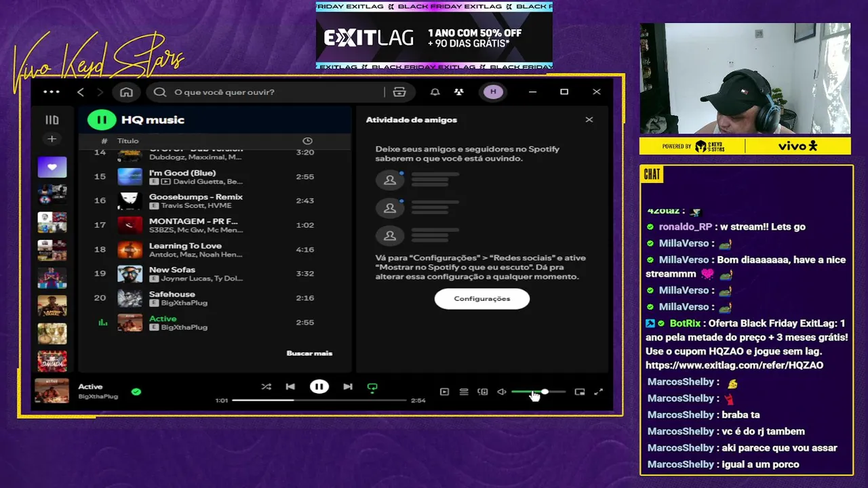Viewport: 868px width, 488px height.
Task: Open the Now Playing view icon
Action: point(444,392)
